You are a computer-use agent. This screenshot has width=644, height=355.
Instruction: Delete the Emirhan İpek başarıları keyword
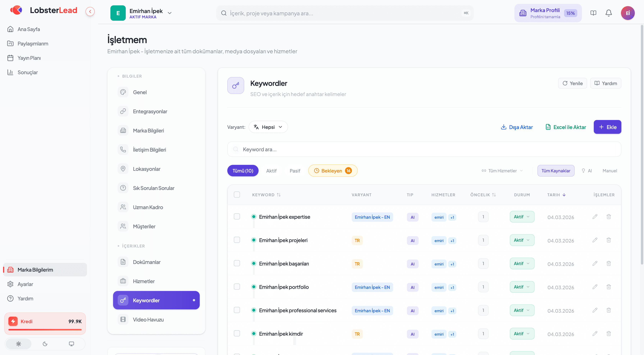click(609, 263)
